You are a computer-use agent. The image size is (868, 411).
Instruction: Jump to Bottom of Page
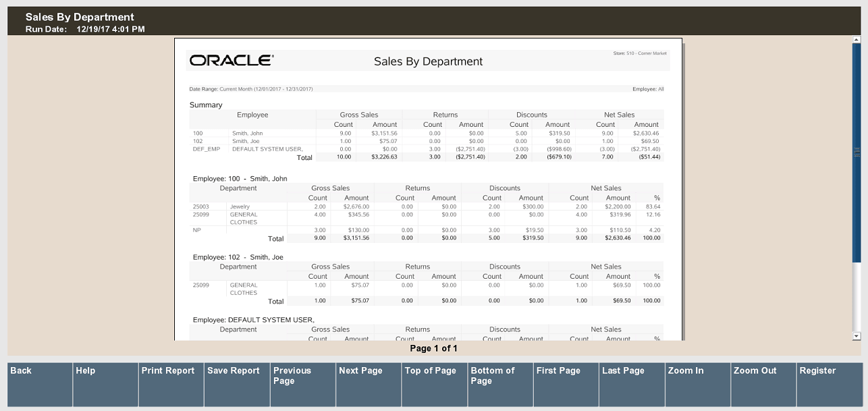500,385
